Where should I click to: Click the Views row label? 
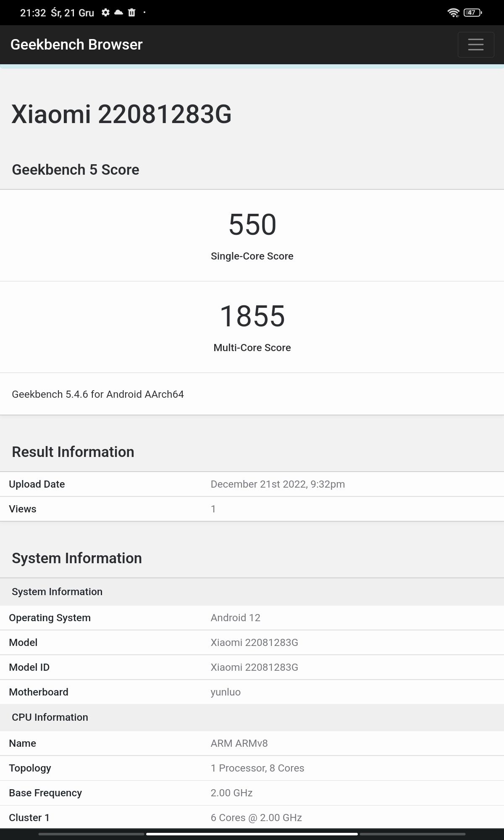click(23, 509)
